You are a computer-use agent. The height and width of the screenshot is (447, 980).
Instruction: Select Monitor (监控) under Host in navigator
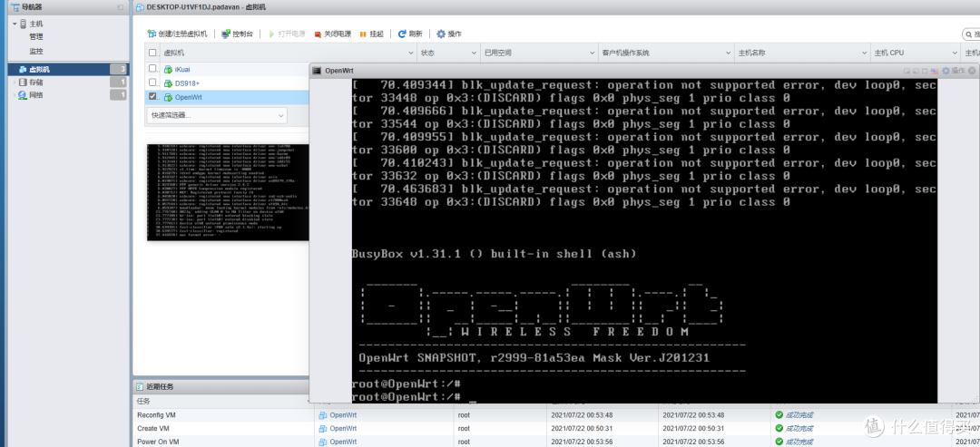(35, 51)
